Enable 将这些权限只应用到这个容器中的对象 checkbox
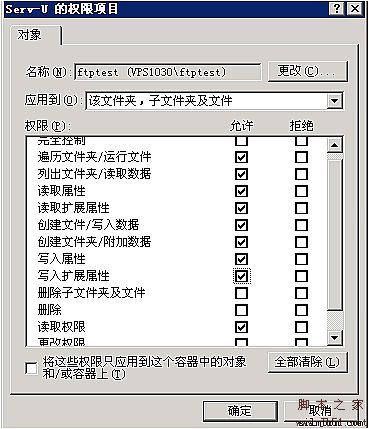The image size is (369, 429). [x=31, y=369]
